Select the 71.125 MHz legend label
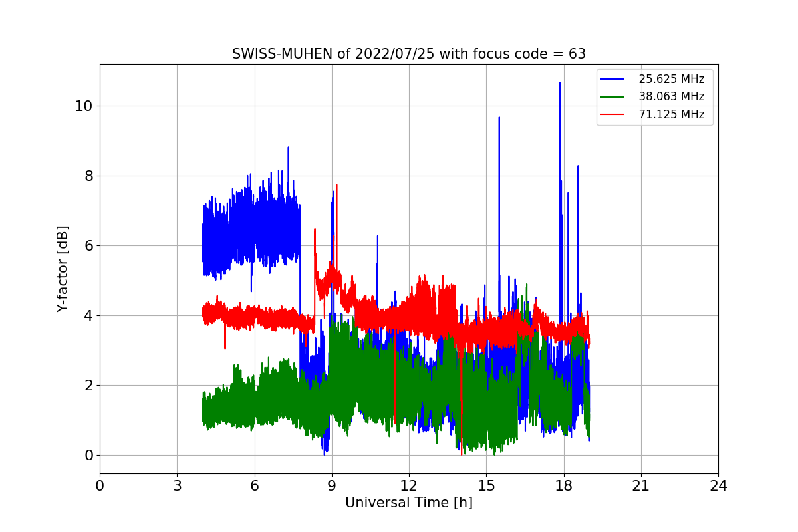This screenshot has width=798, height=532. coord(671,114)
